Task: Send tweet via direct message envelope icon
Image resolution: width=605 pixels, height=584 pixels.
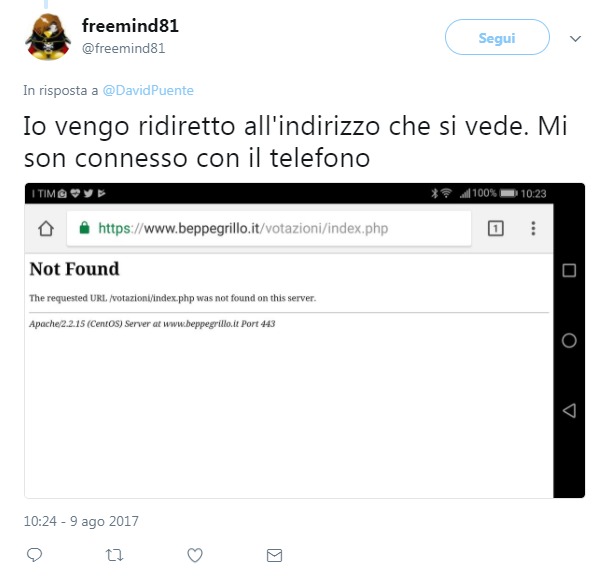Action: tap(274, 555)
